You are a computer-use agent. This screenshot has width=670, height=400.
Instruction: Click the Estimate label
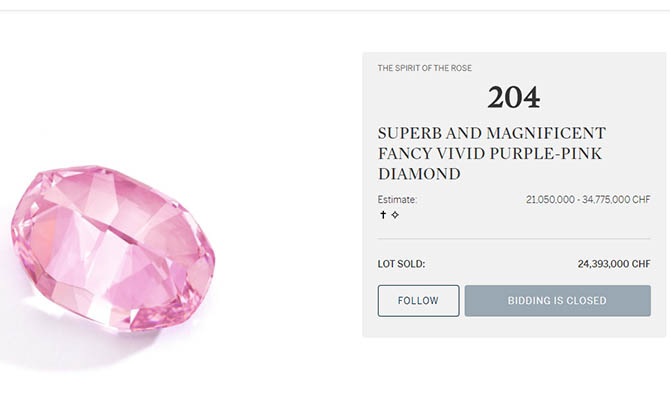coord(397,200)
